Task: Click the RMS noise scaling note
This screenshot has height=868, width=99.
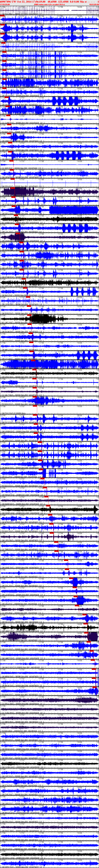Action: (49, 4)
